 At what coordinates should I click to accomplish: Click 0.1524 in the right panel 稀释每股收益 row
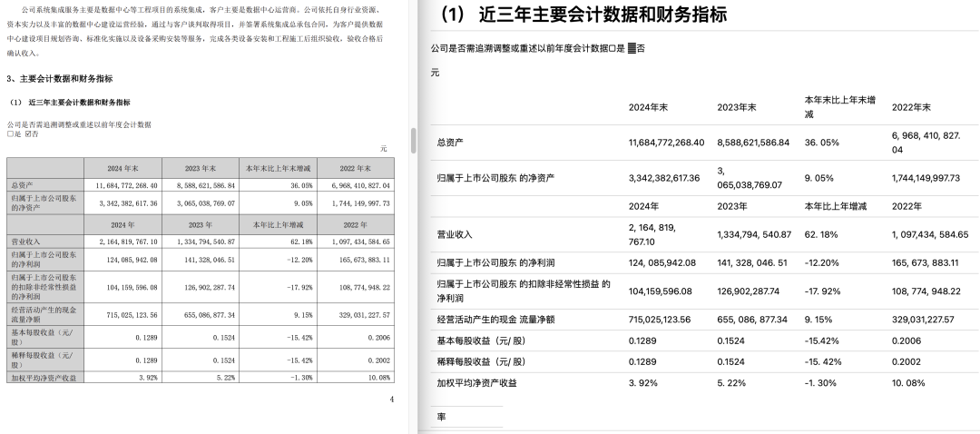730,362
